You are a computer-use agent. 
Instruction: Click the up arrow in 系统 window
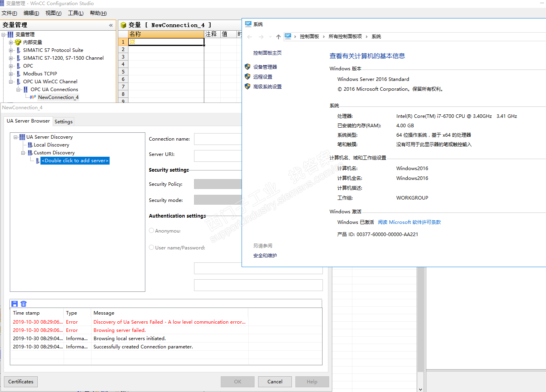(x=278, y=37)
